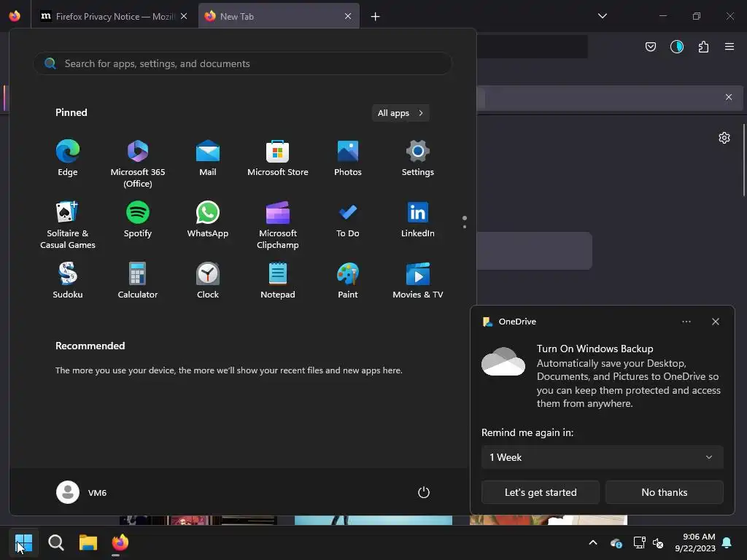Open the Firefox account icon

[676, 47]
